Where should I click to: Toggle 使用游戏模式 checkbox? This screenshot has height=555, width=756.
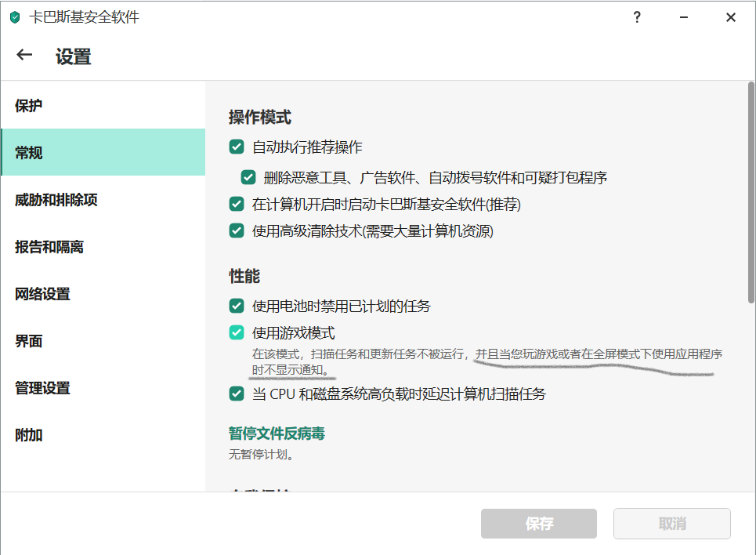[x=237, y=333]
